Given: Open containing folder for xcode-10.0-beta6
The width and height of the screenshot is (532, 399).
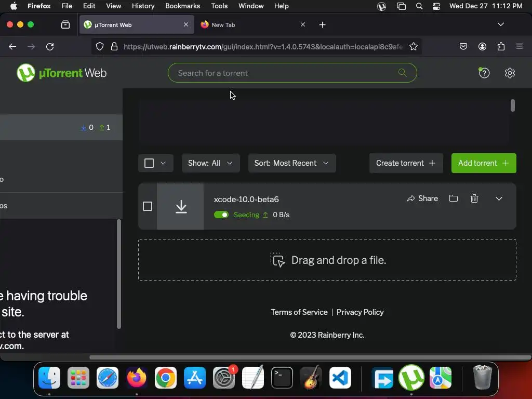Looking at the screenshot, I should point(454,198).
